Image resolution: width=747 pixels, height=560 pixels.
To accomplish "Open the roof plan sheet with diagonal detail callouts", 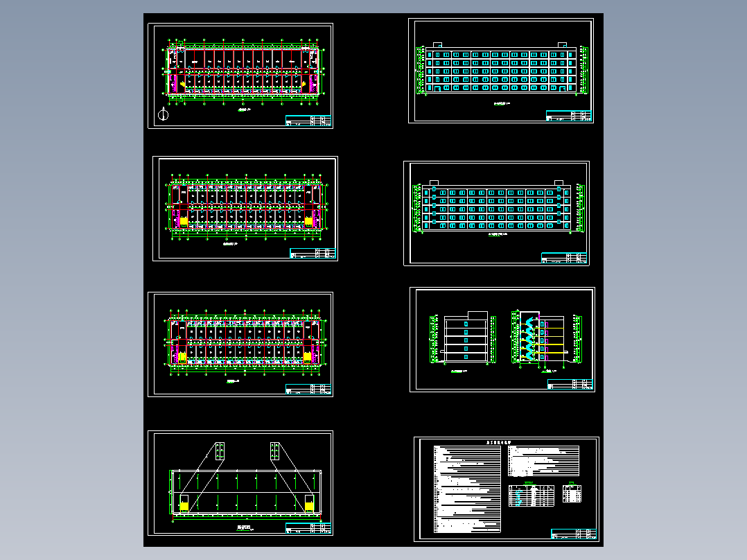I will click(240, 483).
